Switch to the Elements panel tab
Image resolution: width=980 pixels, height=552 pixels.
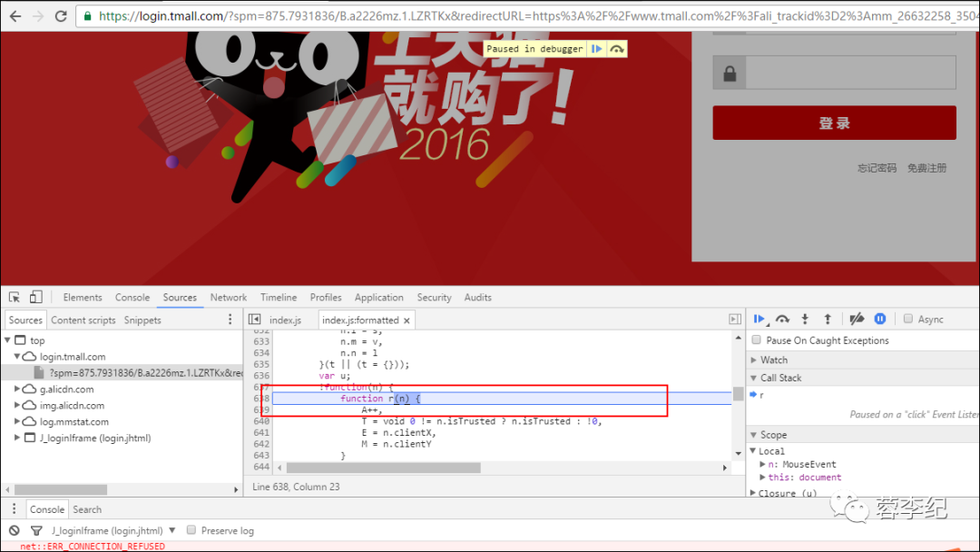[83, 298]
